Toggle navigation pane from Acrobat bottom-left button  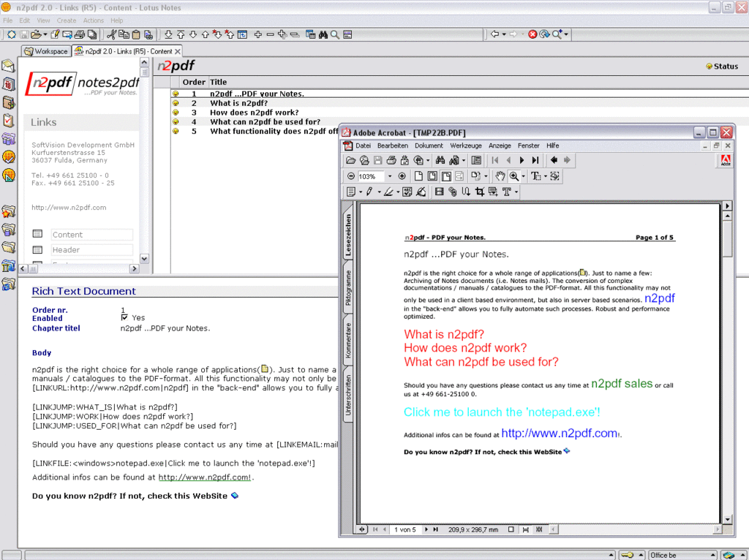click(x=361, y=529)
